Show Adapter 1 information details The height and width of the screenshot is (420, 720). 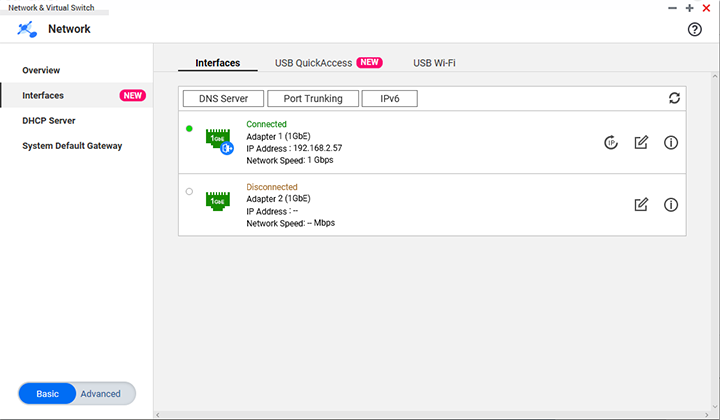coord(671,143)
